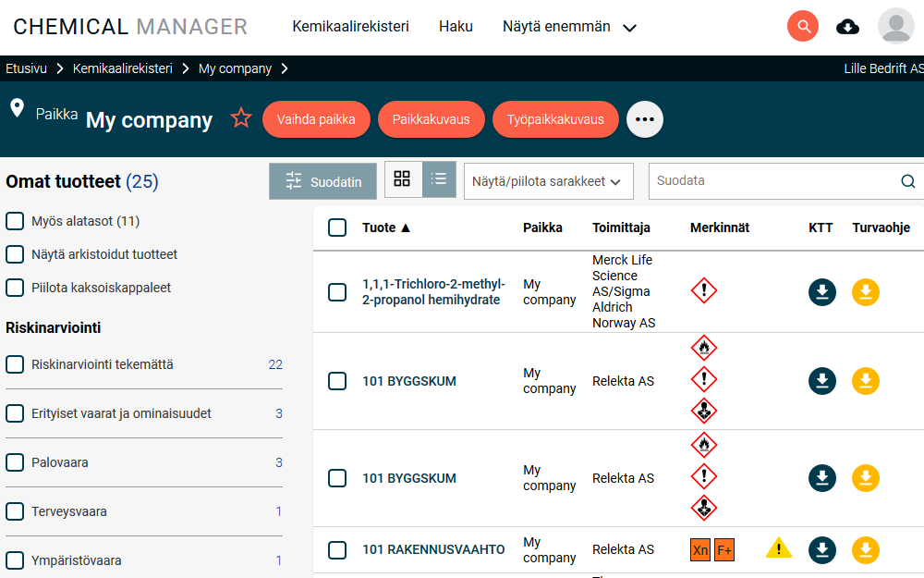Go to Haku menu item

[x=456, y=27]
